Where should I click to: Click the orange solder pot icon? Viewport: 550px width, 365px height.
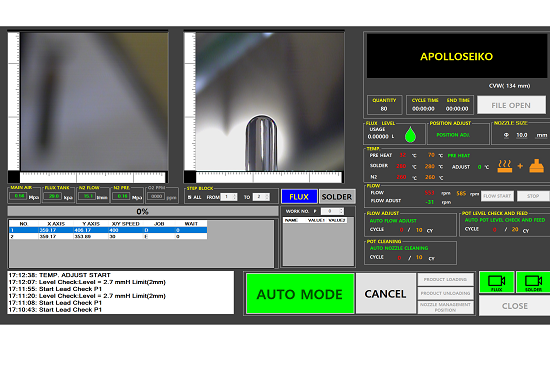pos(536,166)
